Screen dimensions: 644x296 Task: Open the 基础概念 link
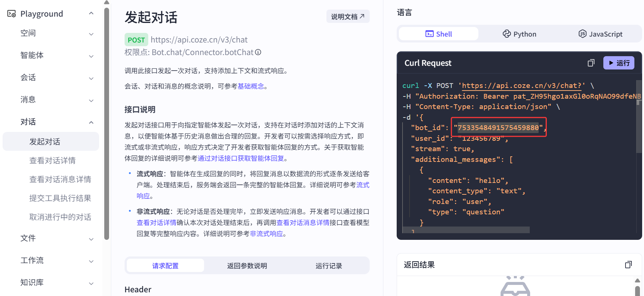coord(251,86)
